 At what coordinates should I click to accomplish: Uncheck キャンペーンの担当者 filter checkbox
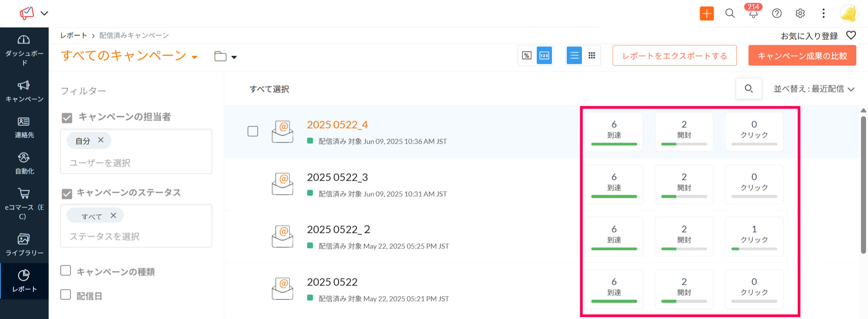[x=67, y=118]
